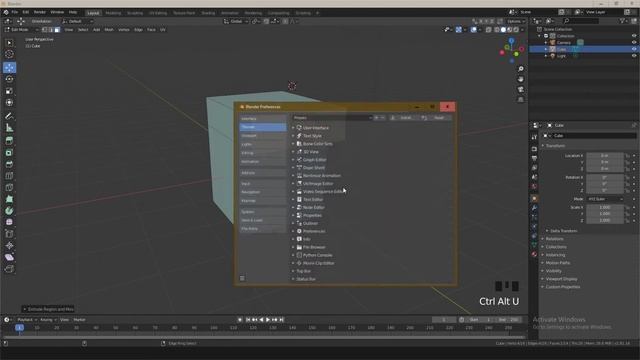The height and width of the screenshot is (360, 640).
Task: Toggle camera view icon in viewport
Action: tap(521, 89)
